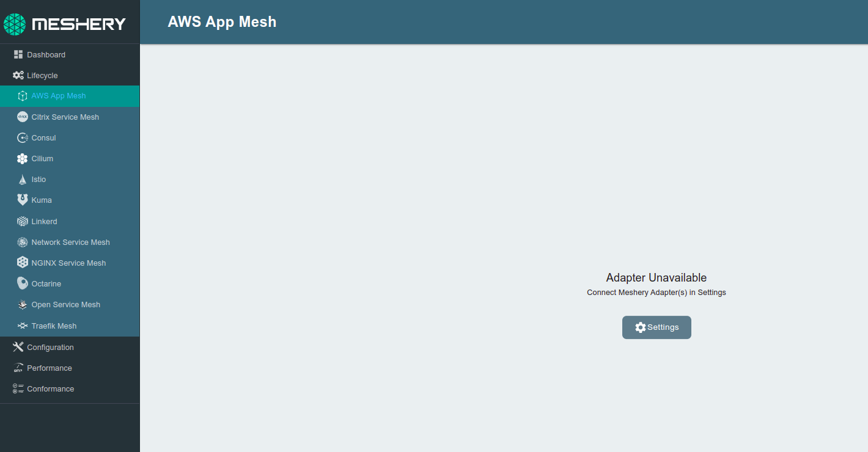
Task: Click the Linkerd icon in the sidebar
Action: click(22, 221)
